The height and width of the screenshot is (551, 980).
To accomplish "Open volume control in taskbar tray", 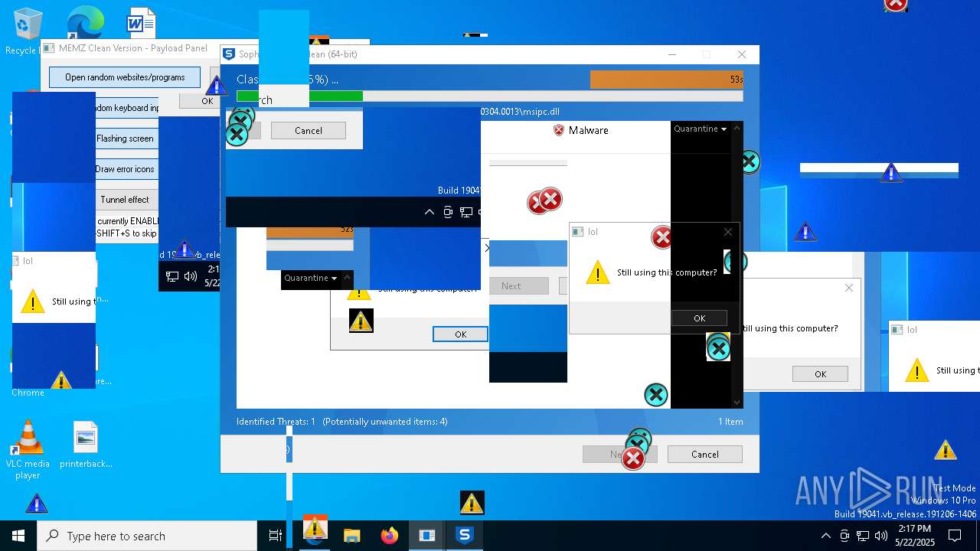I will point(881,536).
